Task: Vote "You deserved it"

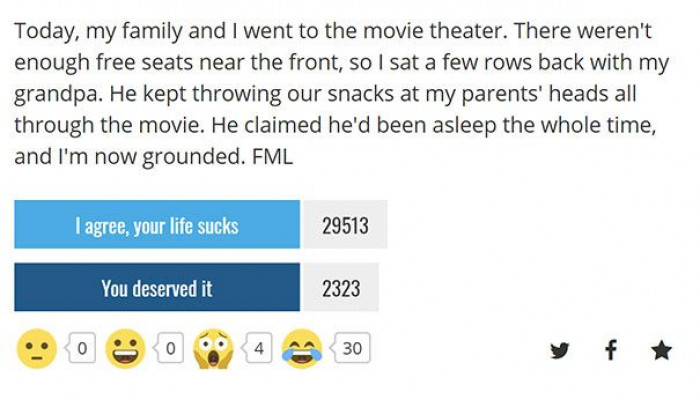Action: click(157, 287)
